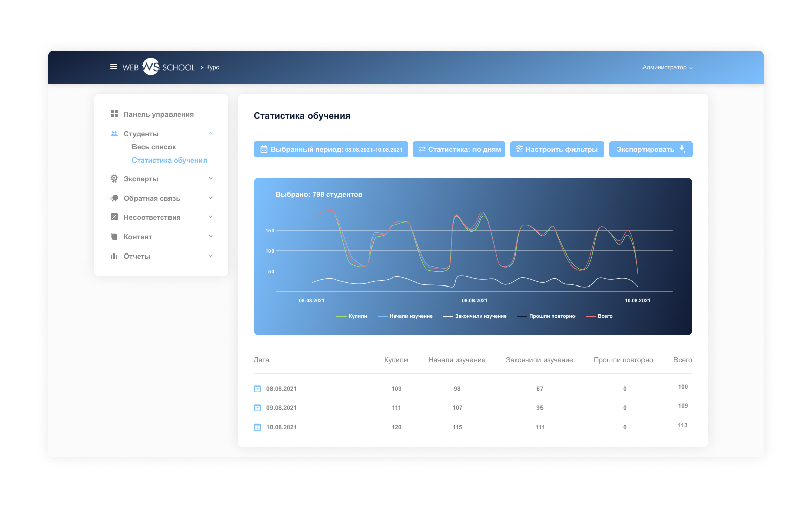Click calendar icon in 09.08.2021 row
The height and width of the screenshot is (508, 812).
click(257, 408)
